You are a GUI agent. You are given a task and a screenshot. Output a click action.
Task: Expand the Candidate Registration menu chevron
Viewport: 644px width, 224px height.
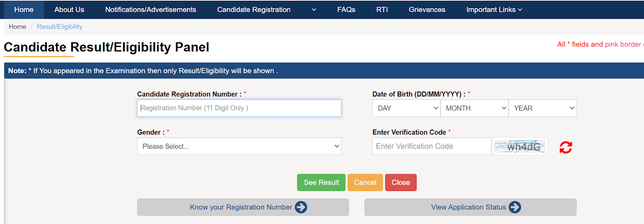[x=314, y=10]
